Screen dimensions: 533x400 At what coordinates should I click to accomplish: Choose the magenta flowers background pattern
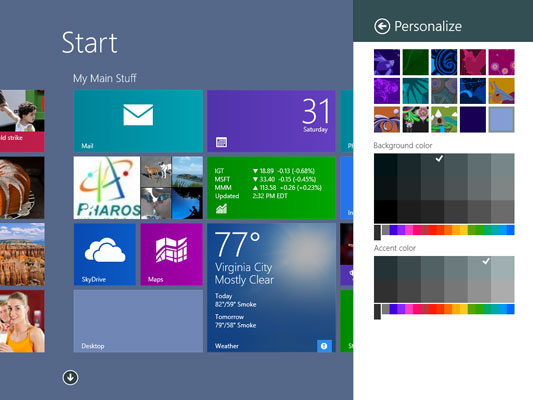501,62
